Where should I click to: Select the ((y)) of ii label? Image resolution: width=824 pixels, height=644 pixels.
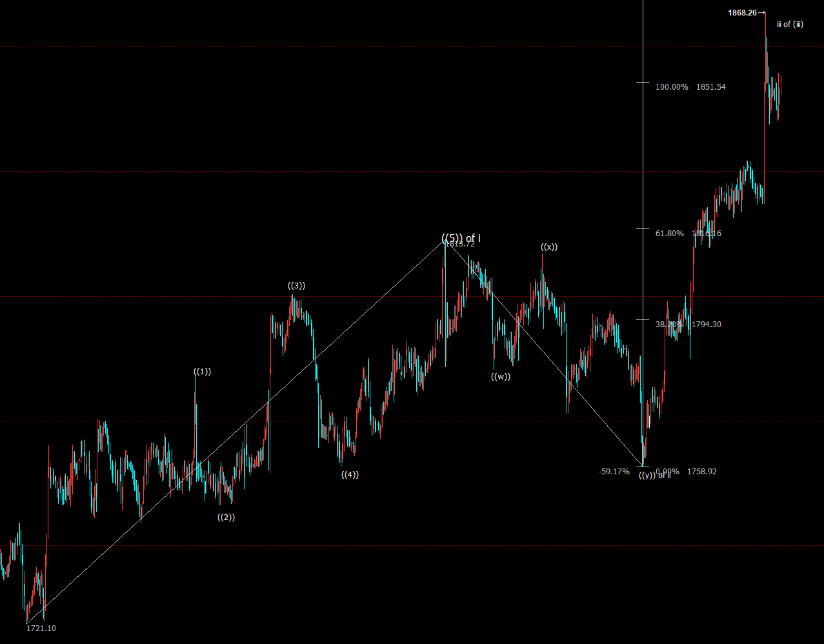pos(654,476)
